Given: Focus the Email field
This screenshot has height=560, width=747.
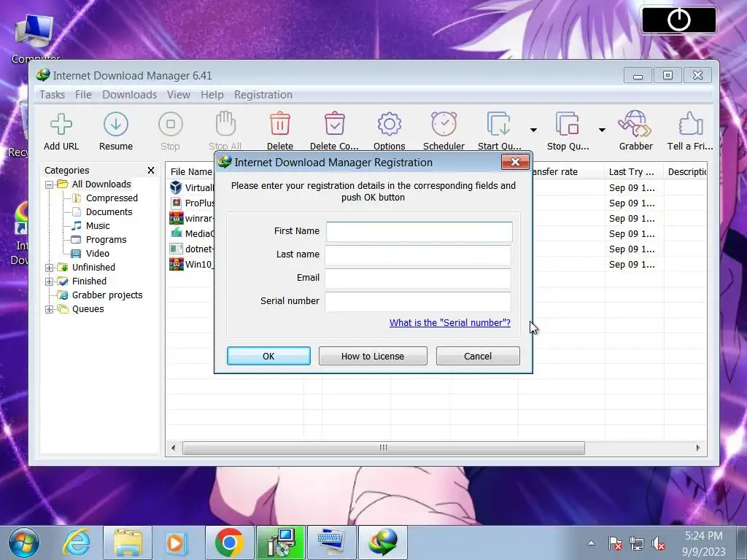Looking at the screenshot, I should tap(418, 278).
